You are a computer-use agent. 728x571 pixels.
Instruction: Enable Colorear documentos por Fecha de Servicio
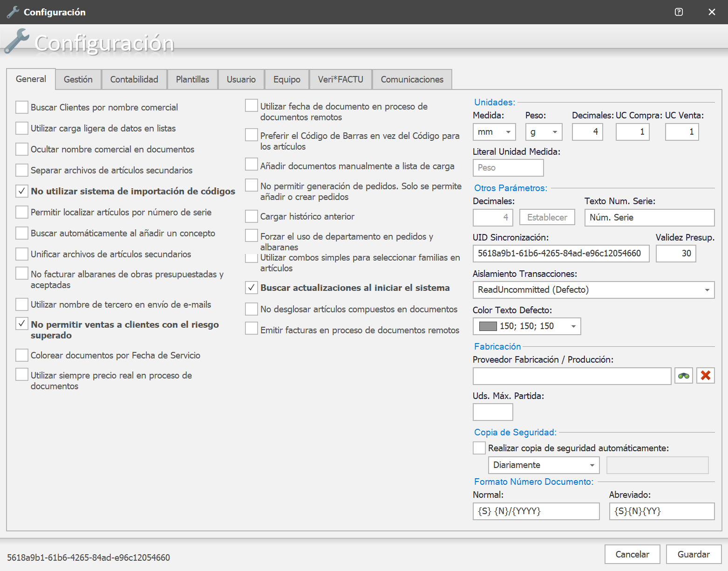[x=22, y=355]
